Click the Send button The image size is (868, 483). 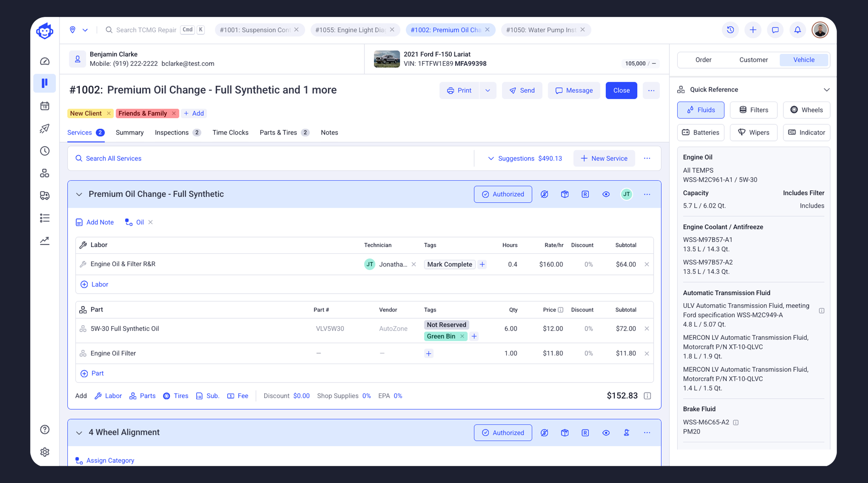(522, 91)
